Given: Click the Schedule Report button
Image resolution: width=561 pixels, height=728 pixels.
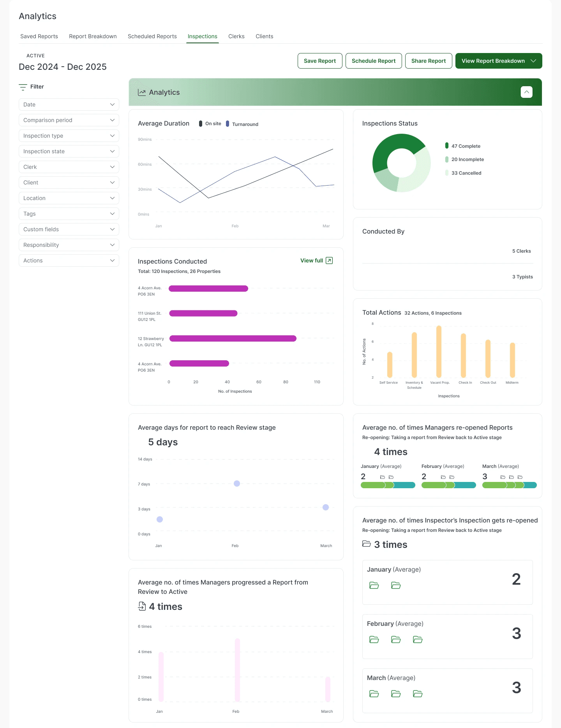Looking at the screenshot, I should (x=374, y=61).
